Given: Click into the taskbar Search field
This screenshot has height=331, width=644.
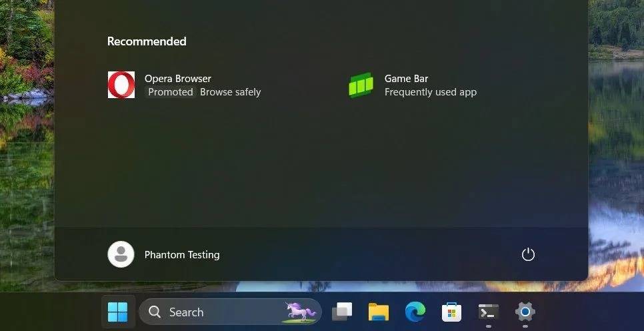Looking at the screenshot, I should [231, 312].
